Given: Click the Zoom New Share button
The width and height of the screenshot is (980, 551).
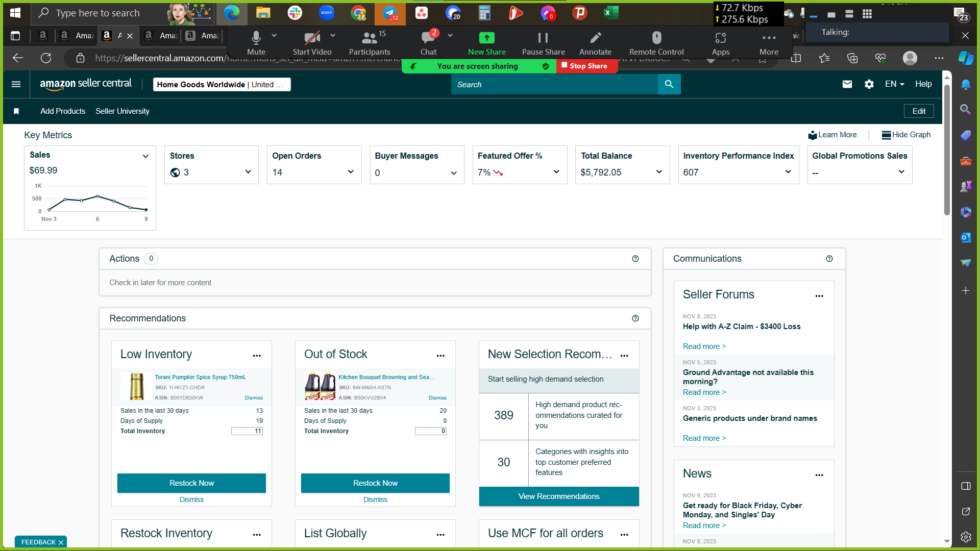Looking at the screenshot, I should click(487, 43).
